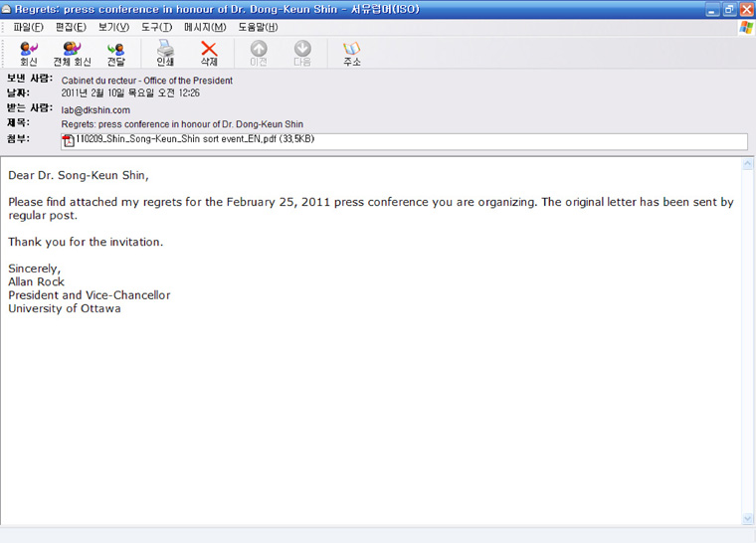Open the 메시지(M) Message menu
This screenshot has height=543, width=756.
coord(204,27)
